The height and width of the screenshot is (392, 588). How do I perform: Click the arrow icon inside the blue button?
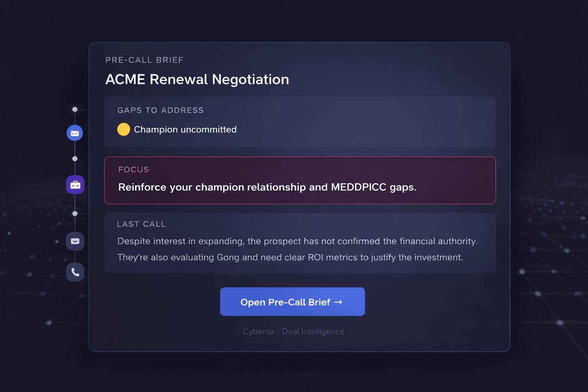338,302
